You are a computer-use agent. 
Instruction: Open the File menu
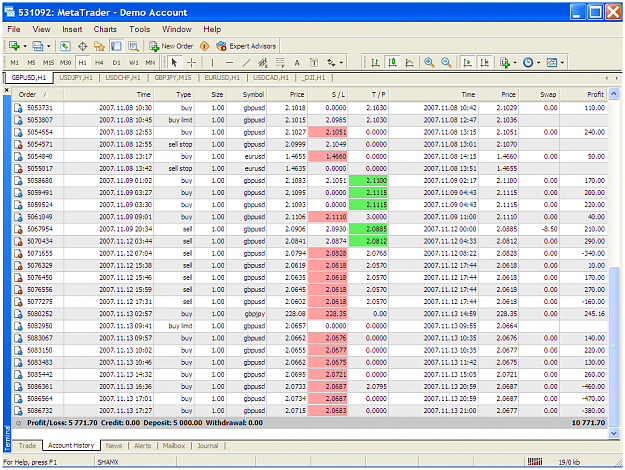pyautogui.click(x=14, y=29)
